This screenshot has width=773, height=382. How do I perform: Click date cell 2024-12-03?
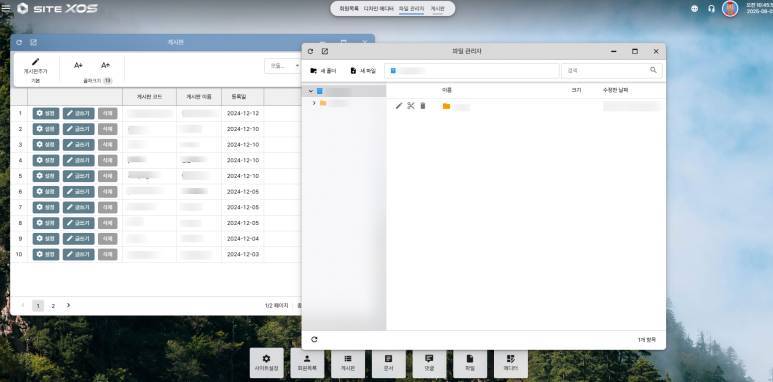pyautogui.click(x=243, y=254)
